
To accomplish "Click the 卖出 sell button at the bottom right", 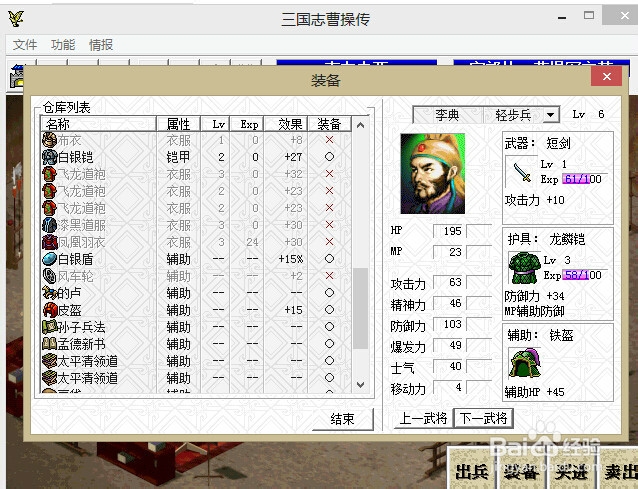I will (x=619, y=471).
